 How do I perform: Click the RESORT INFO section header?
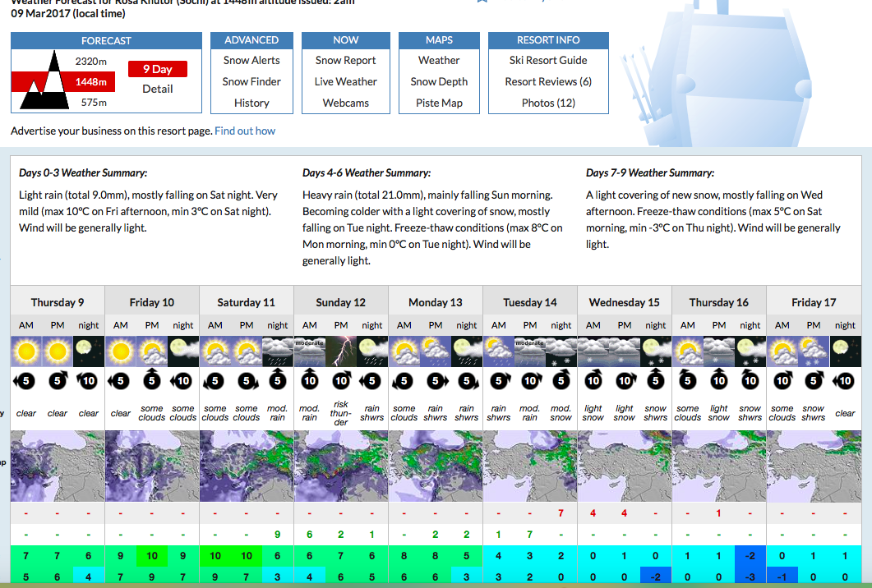coord(548,40)
